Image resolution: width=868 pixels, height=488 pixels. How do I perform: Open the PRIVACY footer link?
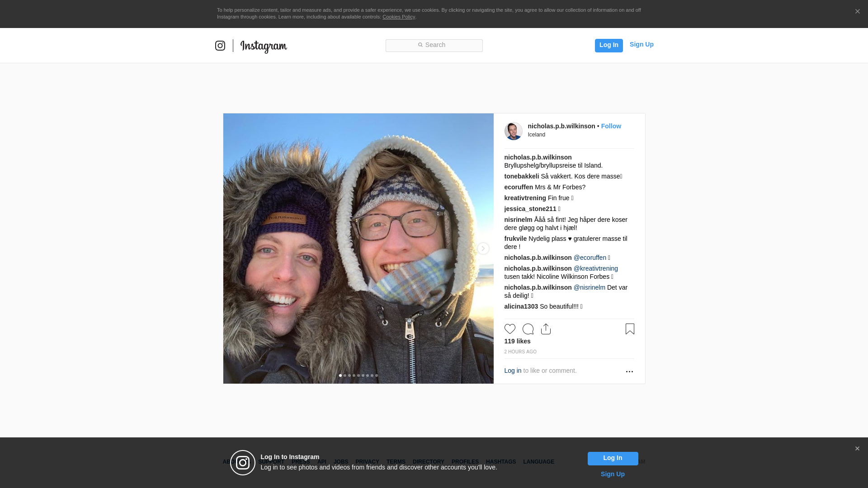(x=367, y=462)
